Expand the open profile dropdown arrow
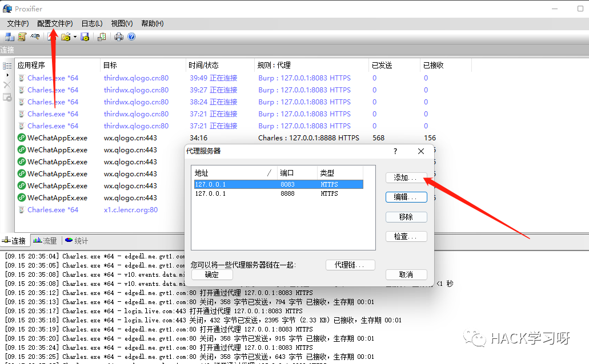589x364 pixels. point(75,37)
